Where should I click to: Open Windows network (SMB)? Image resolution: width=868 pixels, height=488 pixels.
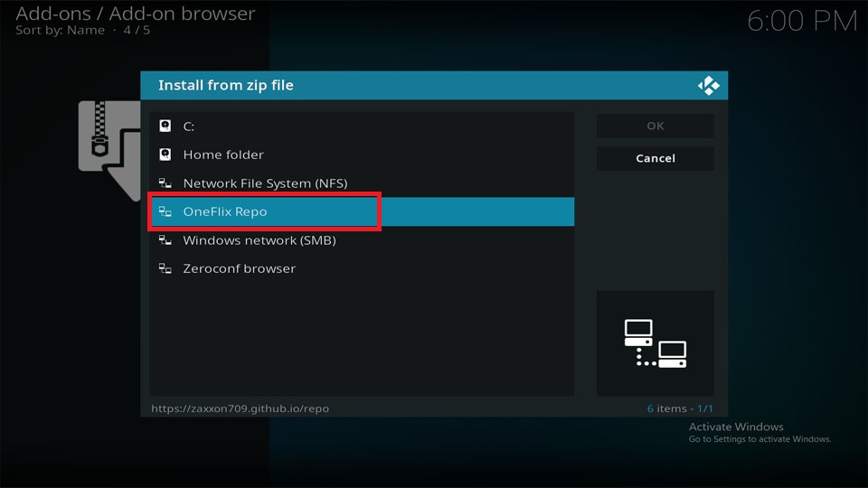pyautogui.click(x=362, y=240)
